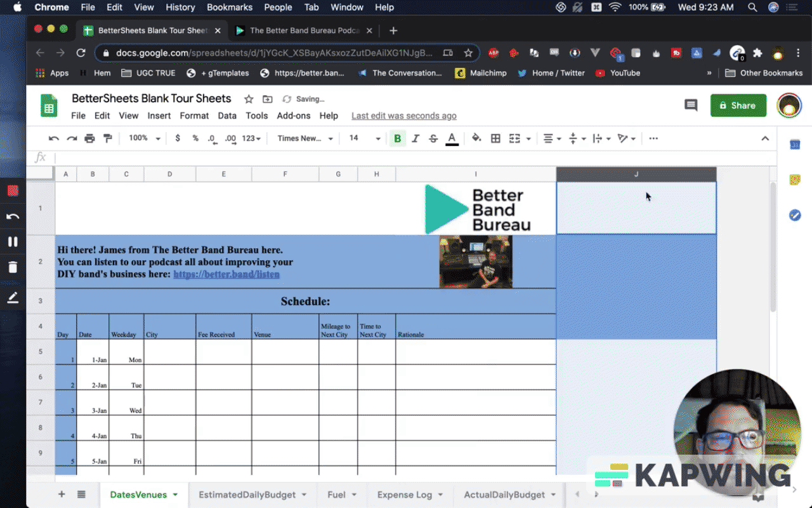
Task: Toggle strikethrough formatting
Action: click(433, 138)
